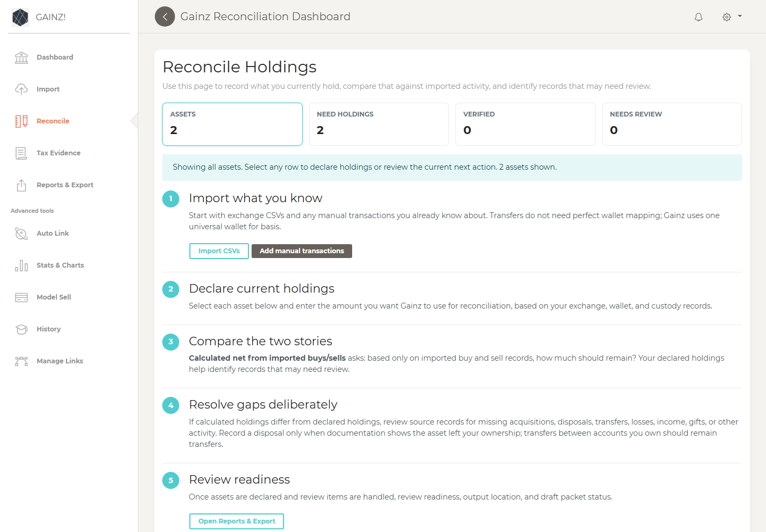The image size is (766, 532).
Task: Click the "Reconcile Holdings" heading
Action: pyautogui.click(x=239, y=67)
